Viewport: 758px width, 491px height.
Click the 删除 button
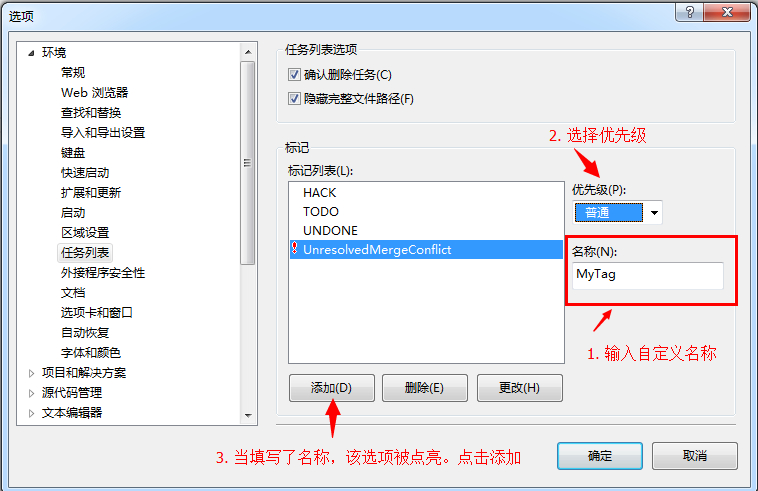pyautogui.click(x=424, y=388)
